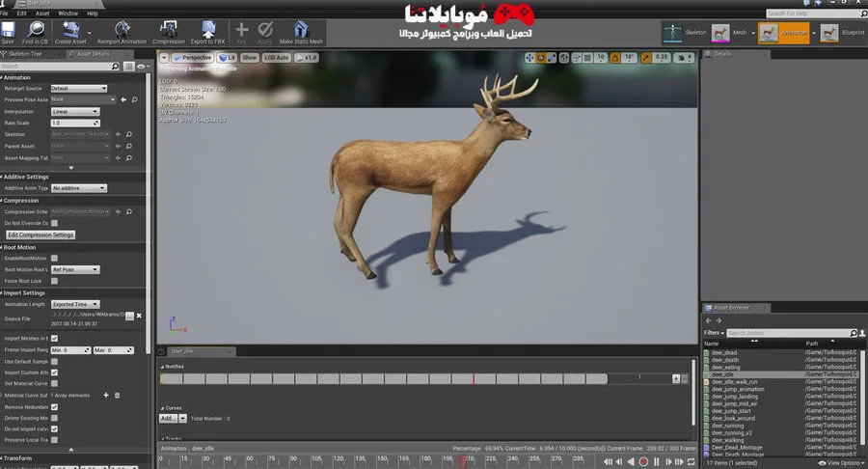This screenshot has height=469, width=868.
Task: Toggle world/local coordinate system globe icon
Action: pyautogui.click(x=564, y=58)
